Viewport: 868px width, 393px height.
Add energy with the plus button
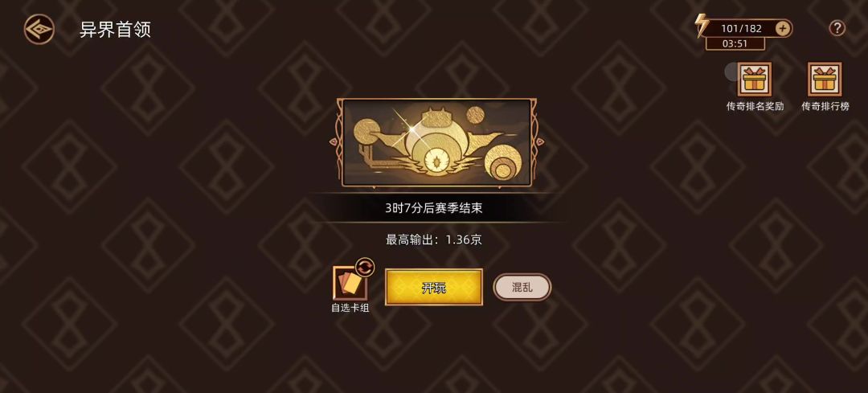(783, 28)
